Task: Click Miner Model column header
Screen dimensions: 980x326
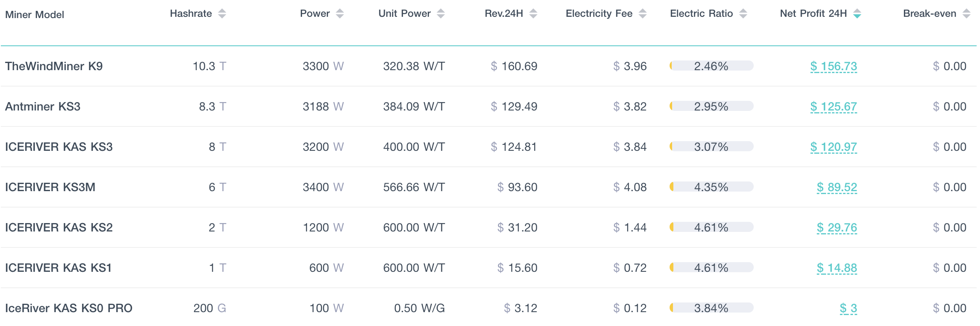Action: pyautogui.click(x=34, y=15)
